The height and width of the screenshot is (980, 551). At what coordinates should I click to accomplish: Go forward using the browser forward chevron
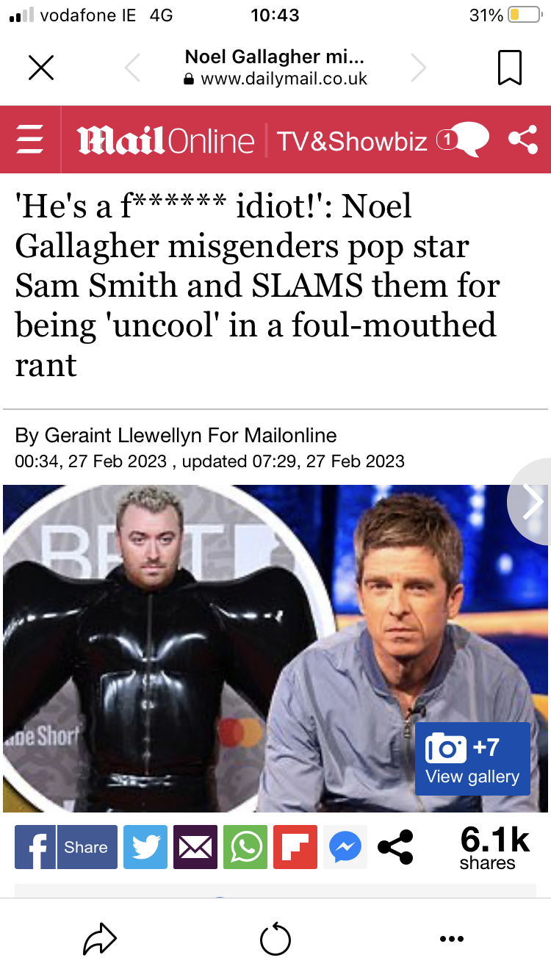[x=418, y=68]
